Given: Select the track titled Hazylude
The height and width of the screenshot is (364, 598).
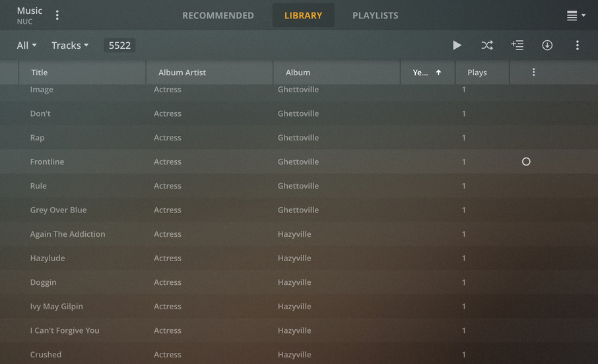Looking at the screenshot, I should 48,258.
